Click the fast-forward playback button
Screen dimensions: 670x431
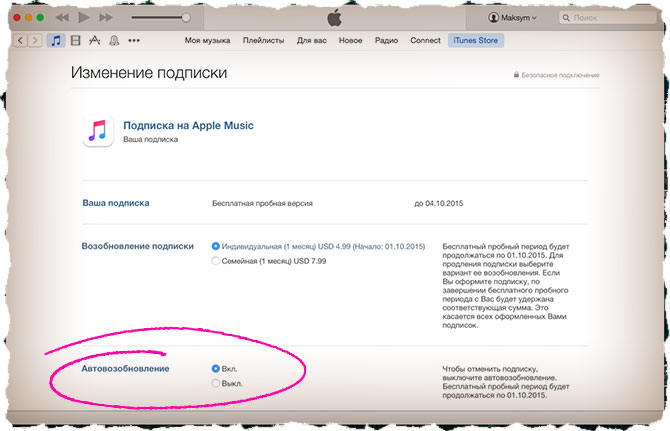tap(106, 18)
